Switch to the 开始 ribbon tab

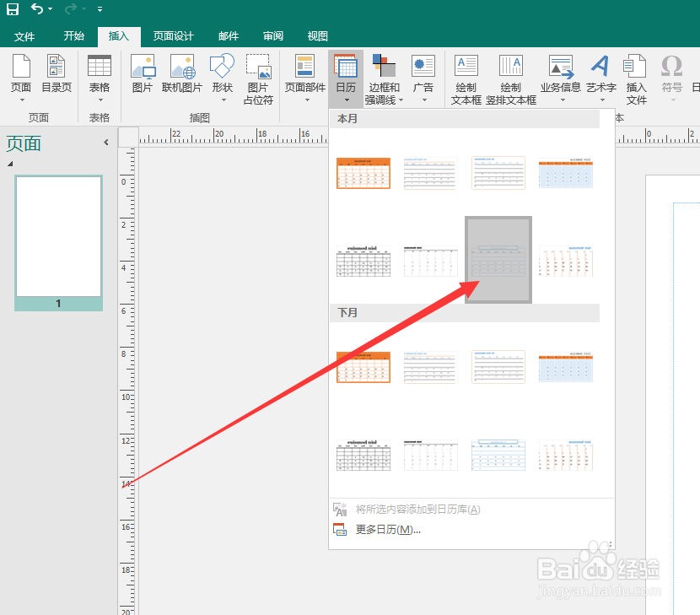[x=73, y=36]
